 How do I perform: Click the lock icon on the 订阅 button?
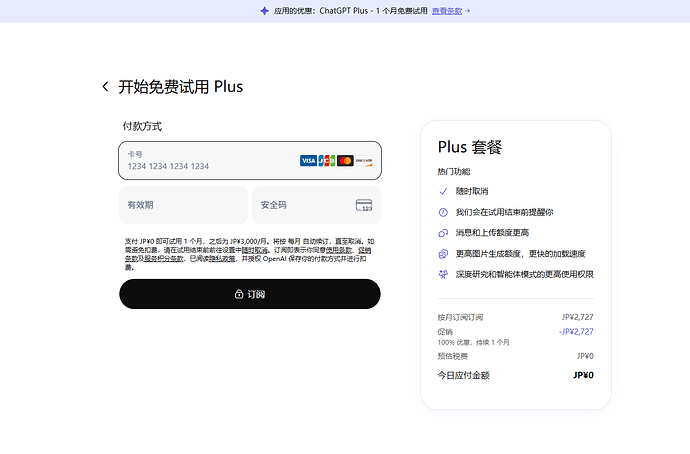coord(239,294)
